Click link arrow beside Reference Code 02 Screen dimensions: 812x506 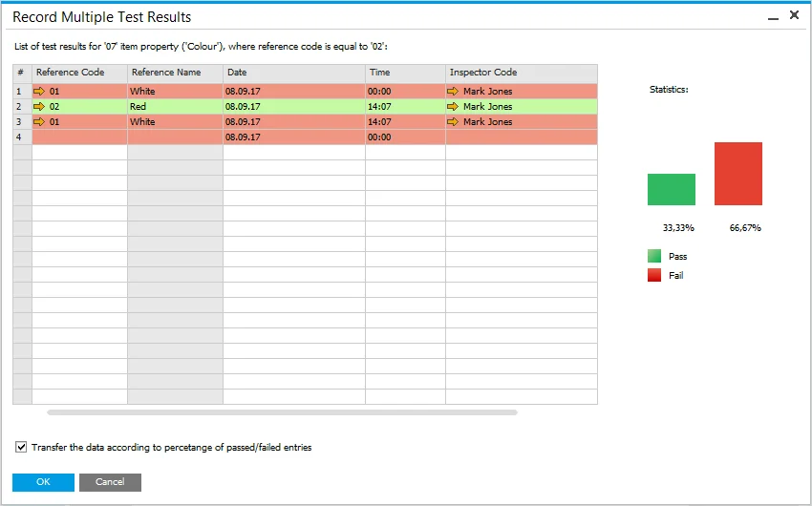coord(39,107)
